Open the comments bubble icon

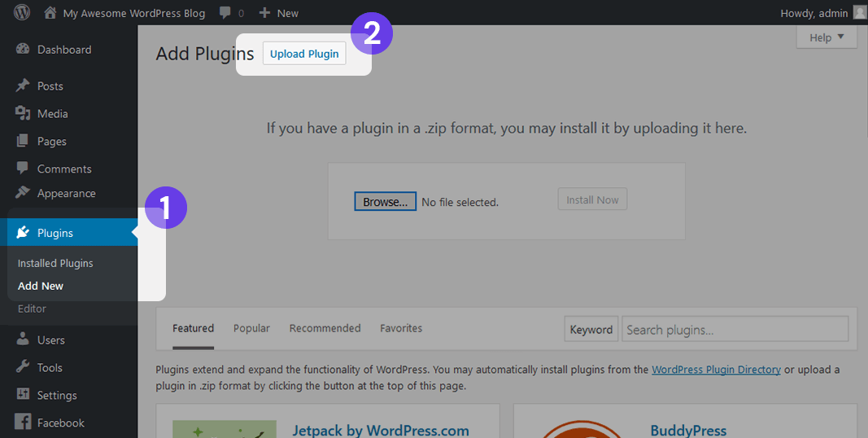click(x=225, y=13)
